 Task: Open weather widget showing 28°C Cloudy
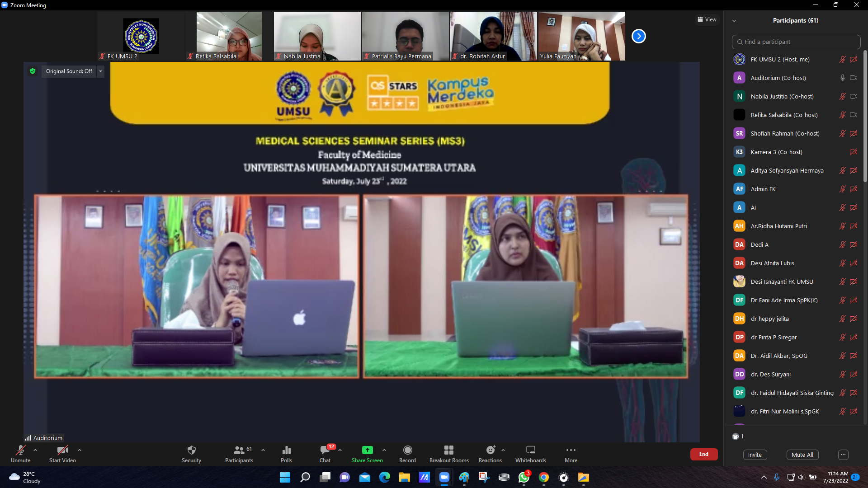[x=25, y=477]
